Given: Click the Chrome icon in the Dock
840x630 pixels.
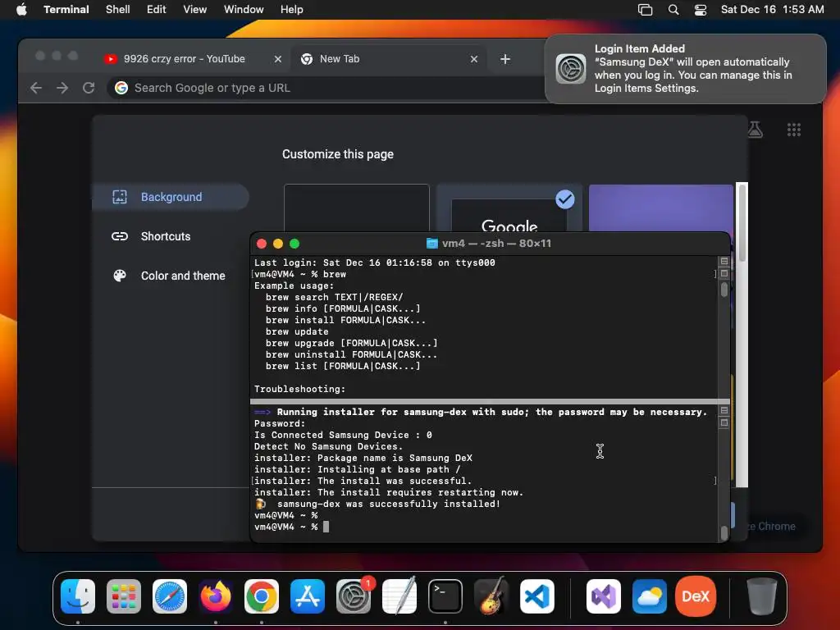Looking at the screenshot, I should point(262,596).
